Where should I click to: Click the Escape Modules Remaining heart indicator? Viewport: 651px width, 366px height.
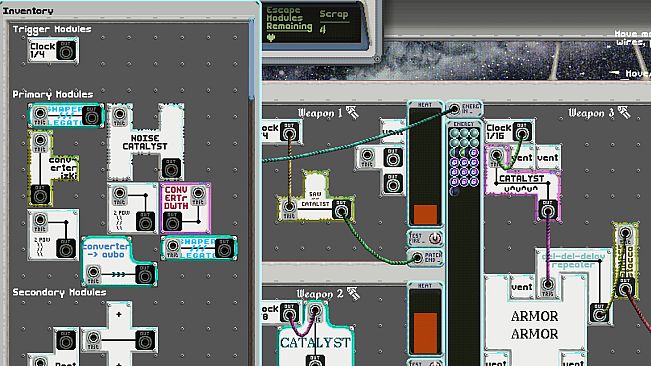[271, 38]
